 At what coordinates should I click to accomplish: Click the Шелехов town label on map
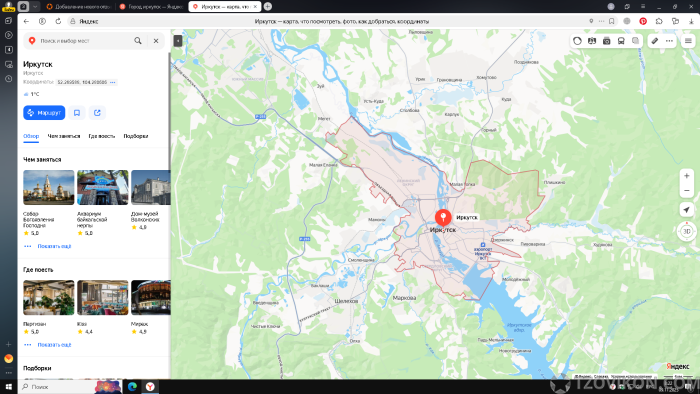(x=346, y=301)
